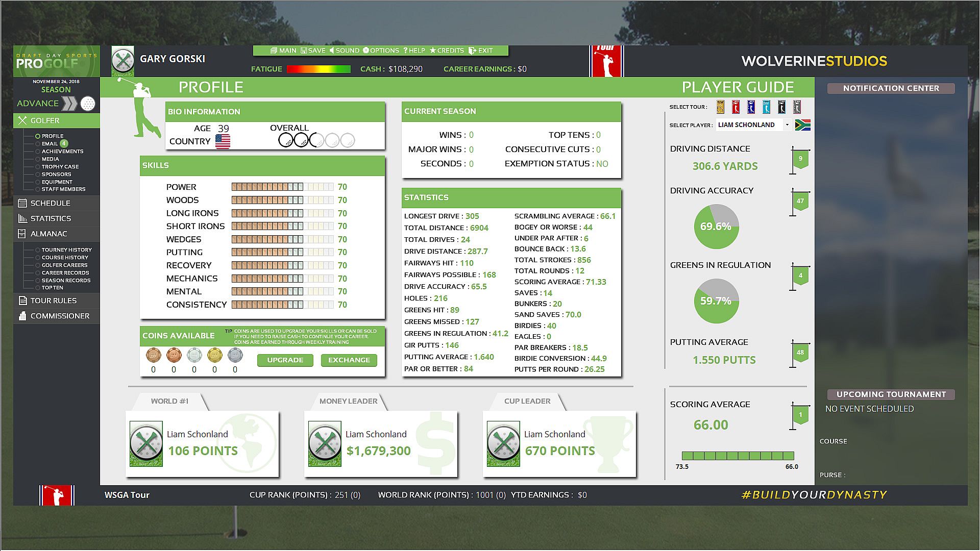
Task: Click the golf ball advance icon
Action: pyautogui.click(x=88, y=104)
